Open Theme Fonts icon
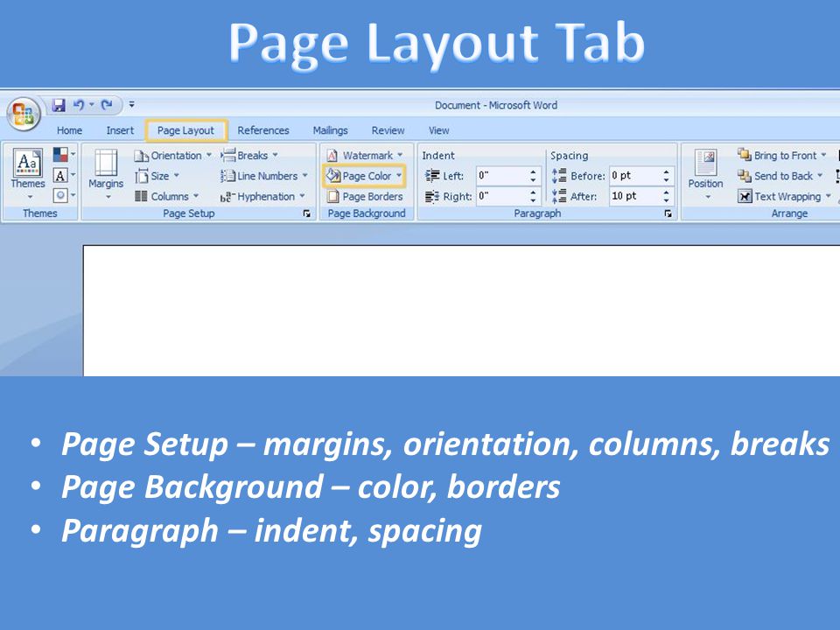 click(60, 175)
